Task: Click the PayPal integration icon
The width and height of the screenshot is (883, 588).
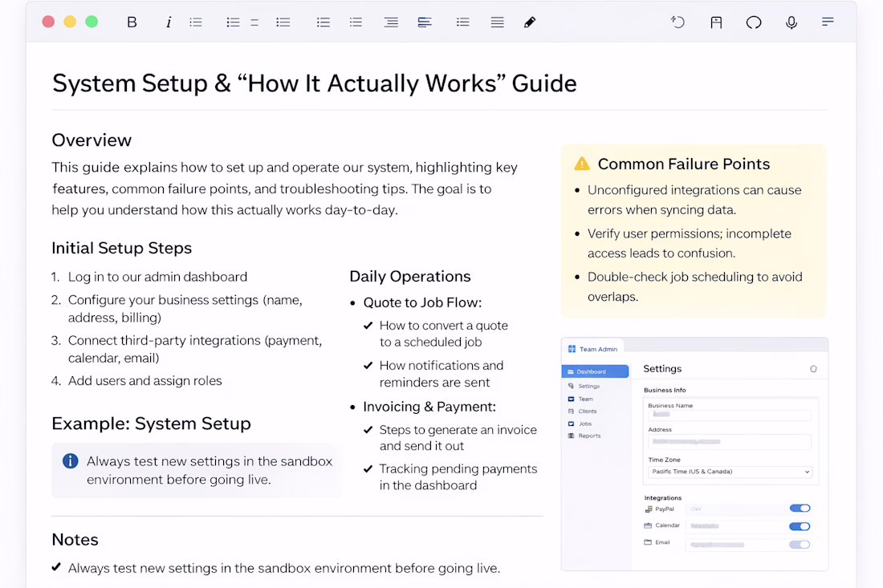Action: [648, 509]
